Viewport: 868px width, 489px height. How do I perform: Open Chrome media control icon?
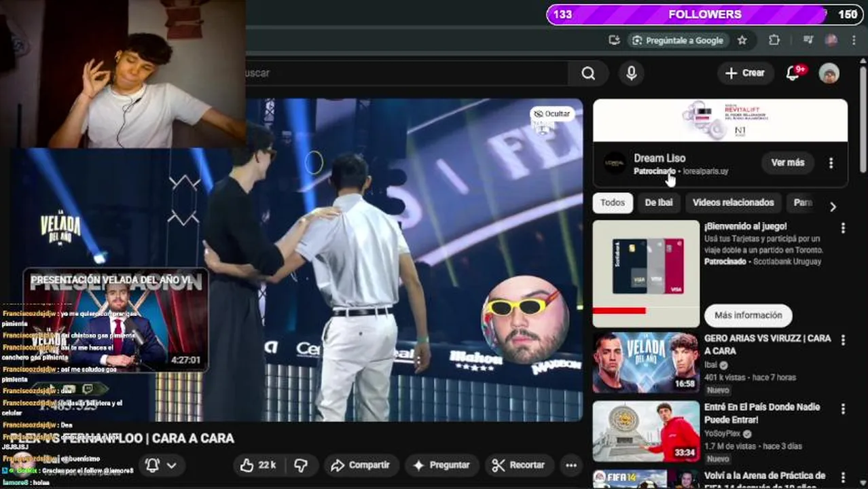(808, 40)
